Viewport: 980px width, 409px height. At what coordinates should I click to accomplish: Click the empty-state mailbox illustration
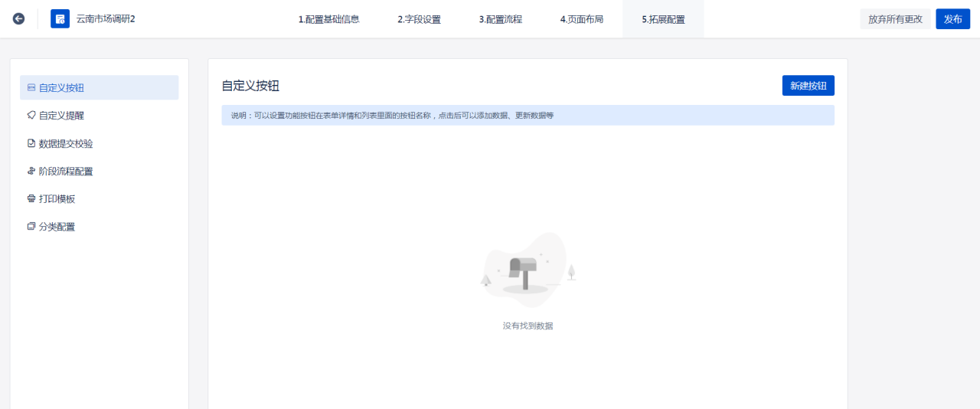[528, 270]
